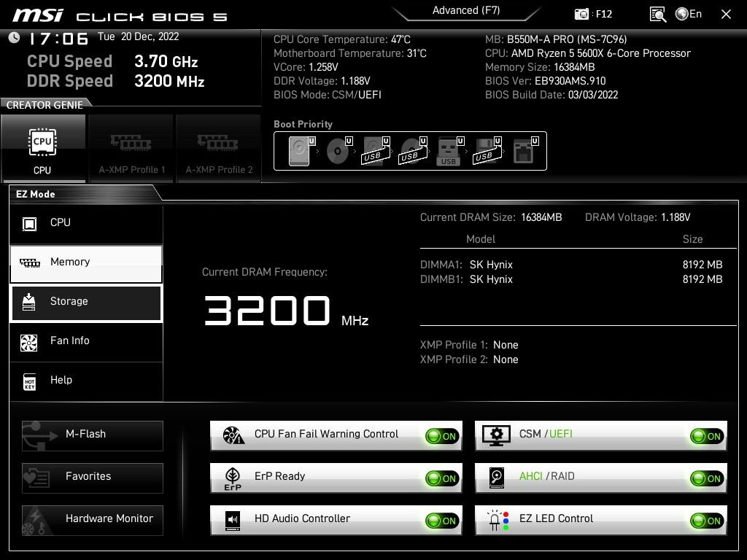Open the Storage section in the sidebar
The image size is (747, 560).
coord(86,302)
